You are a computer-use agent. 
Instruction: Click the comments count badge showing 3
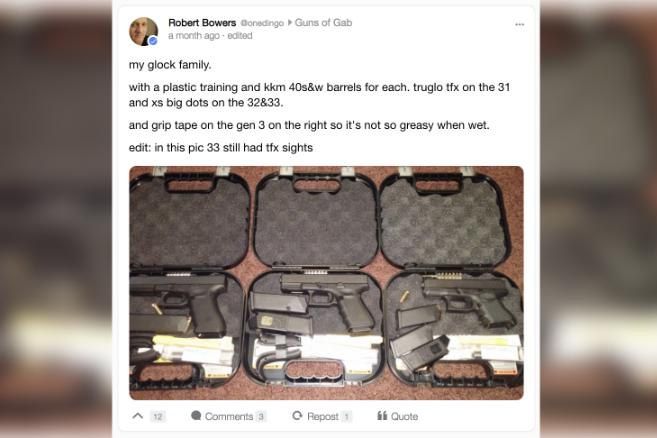(261, 416)
